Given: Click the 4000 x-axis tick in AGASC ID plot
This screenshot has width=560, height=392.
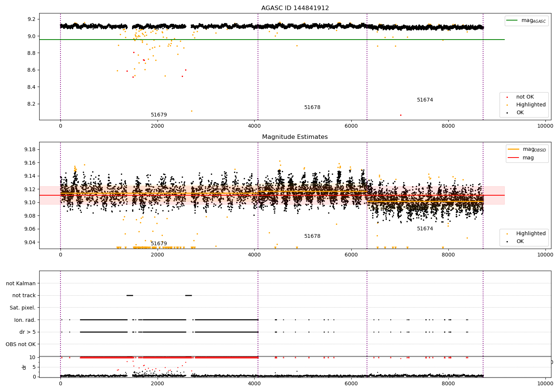Looking at the screenshot, I should tap(254, 126).
